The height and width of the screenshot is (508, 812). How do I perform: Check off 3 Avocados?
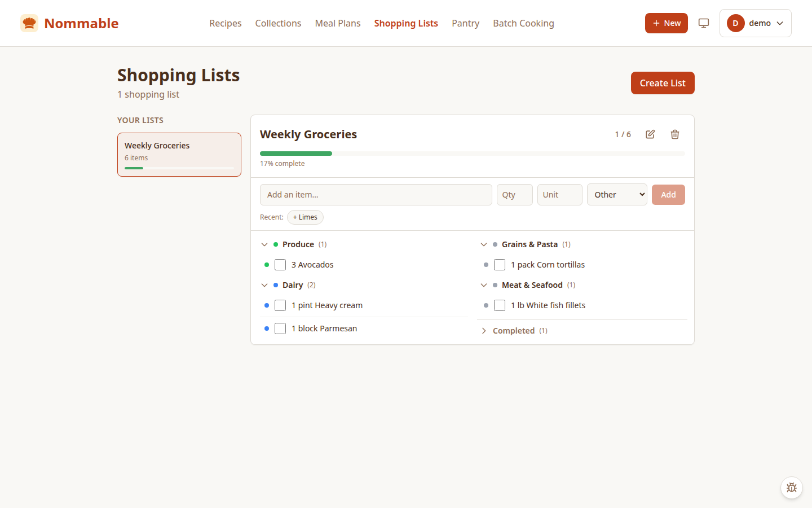[280, 265]
